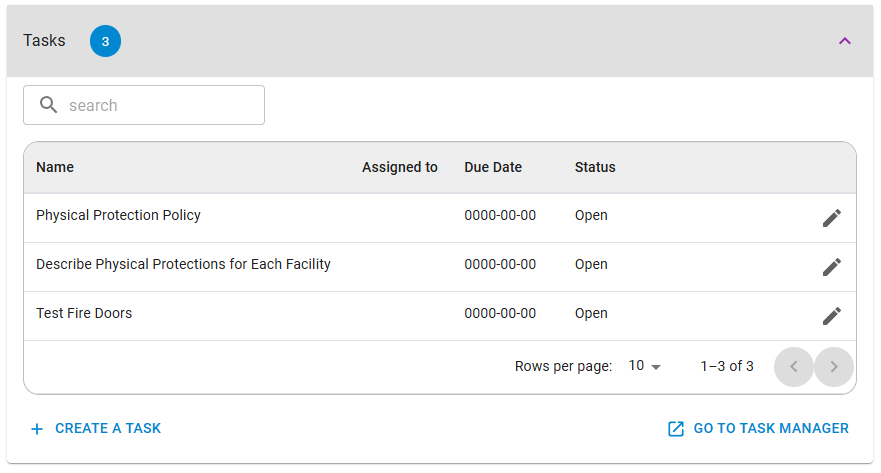Image resolution: width=881 pixels, height=473 pixels.
Task: Open the Rows per page dropdown
Action: coord(644,366)
